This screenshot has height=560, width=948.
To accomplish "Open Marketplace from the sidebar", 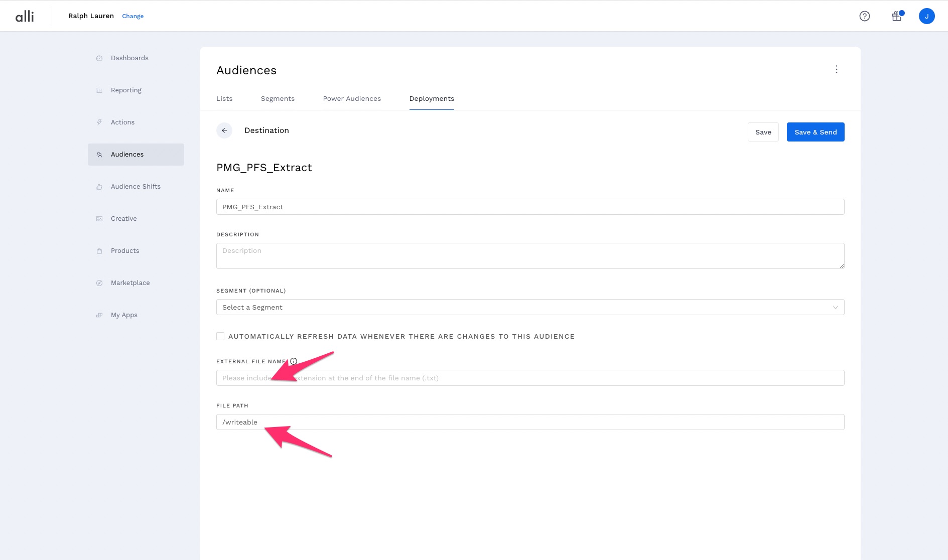I will coord(130,283).
